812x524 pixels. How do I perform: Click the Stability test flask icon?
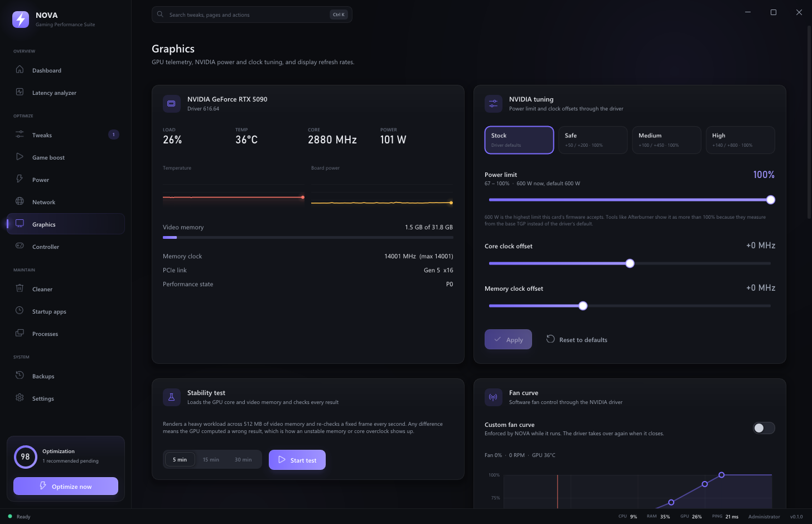(171, 397)
